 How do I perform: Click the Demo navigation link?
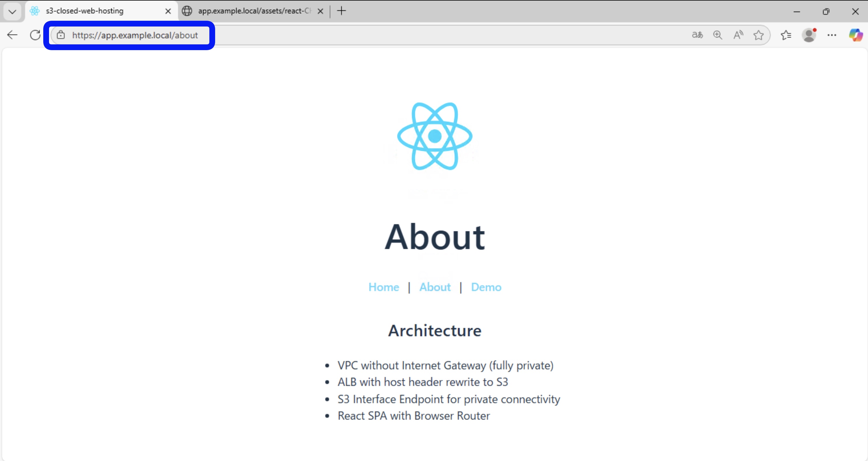tap(486, 287)
